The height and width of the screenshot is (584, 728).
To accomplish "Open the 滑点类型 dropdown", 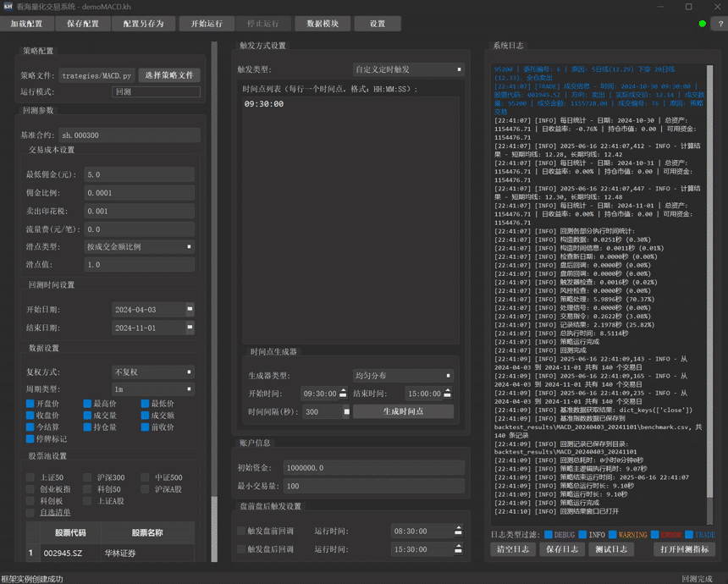I will [x=140, y=246].
